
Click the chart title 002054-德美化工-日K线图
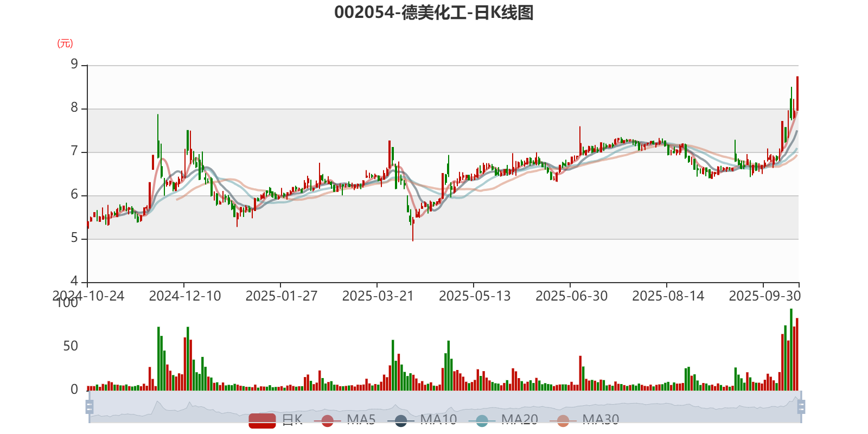(434, 12)
